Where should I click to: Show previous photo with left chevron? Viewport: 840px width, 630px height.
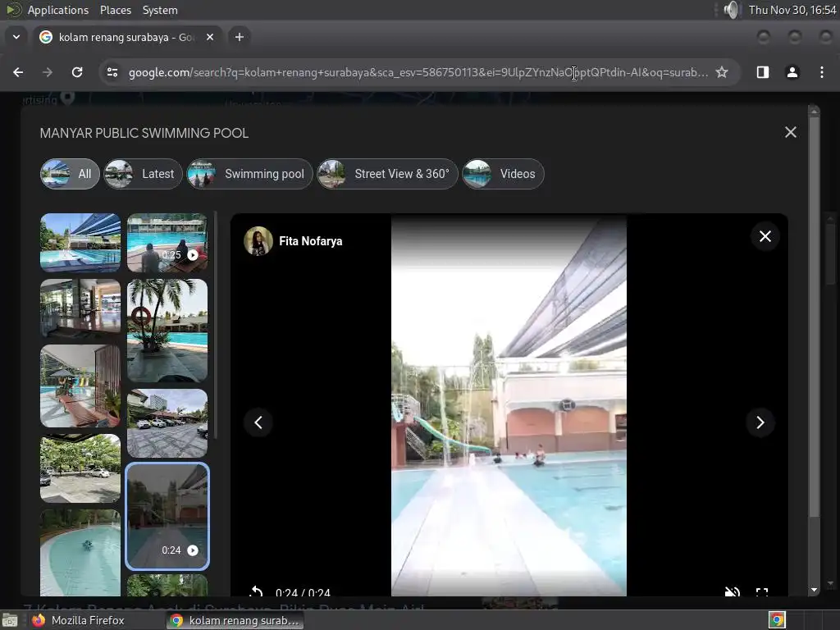[x=258, y=422]
